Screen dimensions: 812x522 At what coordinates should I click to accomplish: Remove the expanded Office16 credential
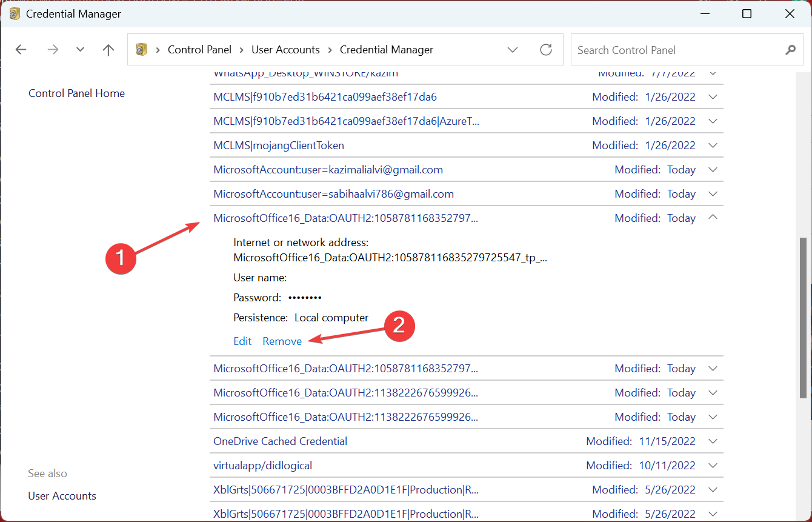coord(282,341)
